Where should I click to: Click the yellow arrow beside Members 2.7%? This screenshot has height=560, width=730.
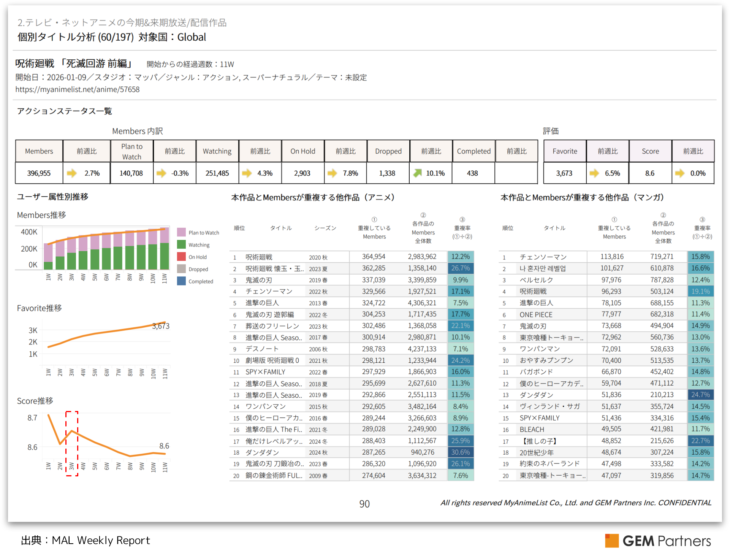[71, 173]
